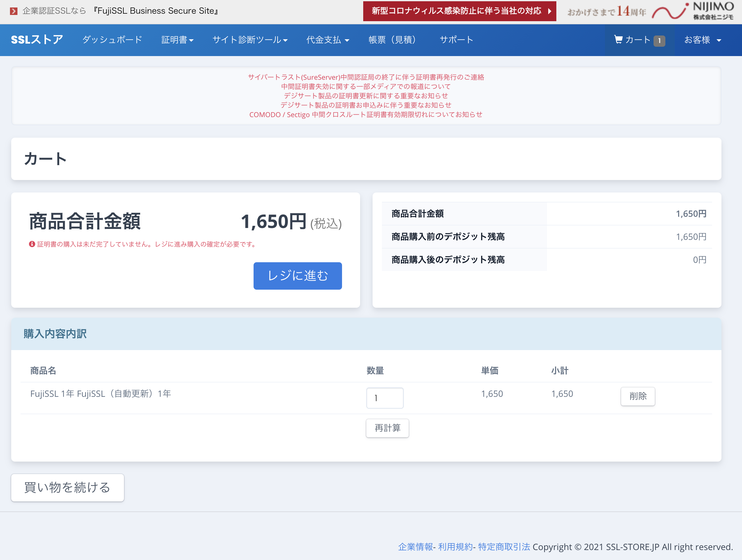The width and height of the screenshot is (742, 560).
Task: Click the 再計算 recalculate button
Action: (388, 428)
